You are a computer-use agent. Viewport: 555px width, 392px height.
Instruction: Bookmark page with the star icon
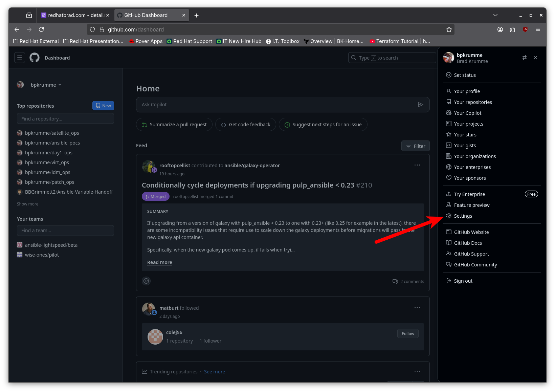pos(449,29)
